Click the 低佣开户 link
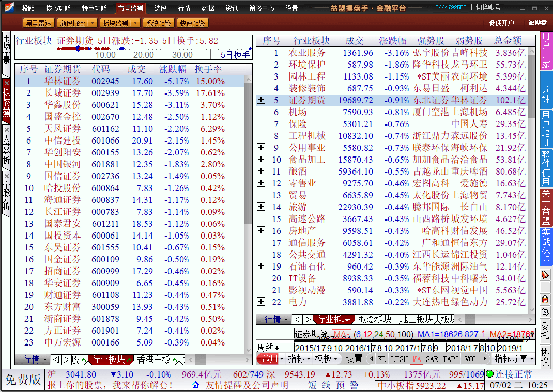This screenshot has height=392, width=553. [x=501, y=23]
